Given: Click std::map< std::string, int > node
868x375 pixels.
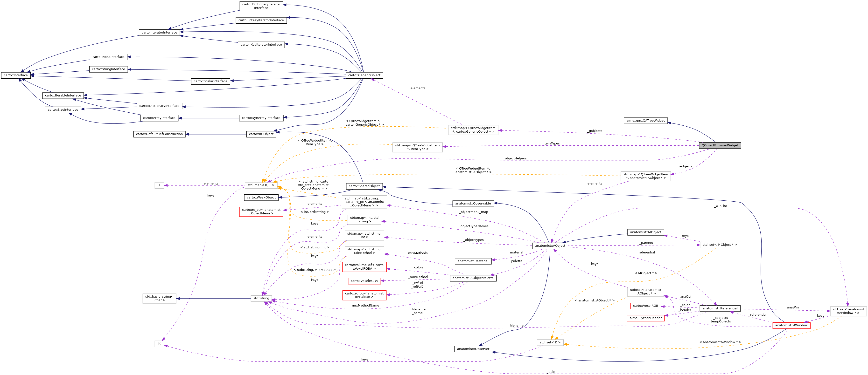Looking at the screenshot, I should coord(364,236).
